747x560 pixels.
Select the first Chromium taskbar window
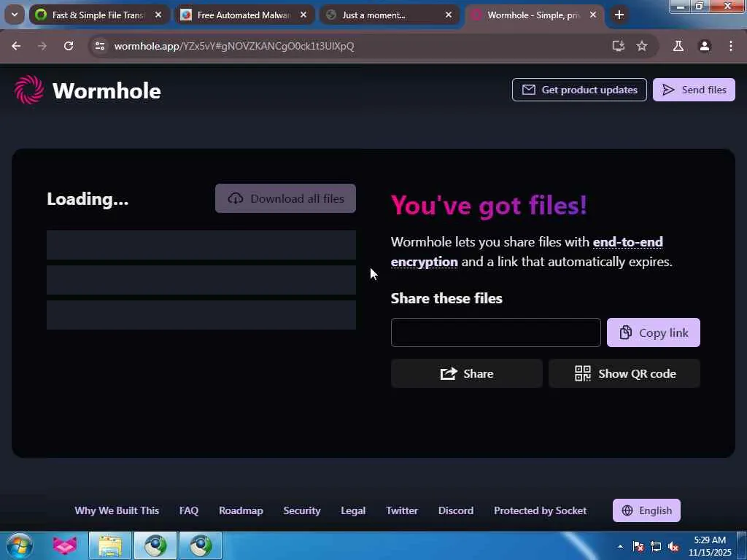[x=155, y=545]
